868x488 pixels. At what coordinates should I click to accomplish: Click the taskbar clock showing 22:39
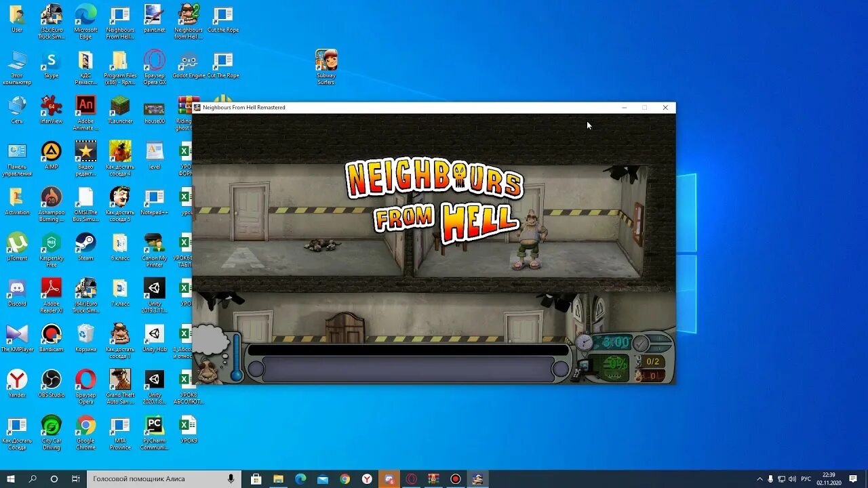coord(829,479)
